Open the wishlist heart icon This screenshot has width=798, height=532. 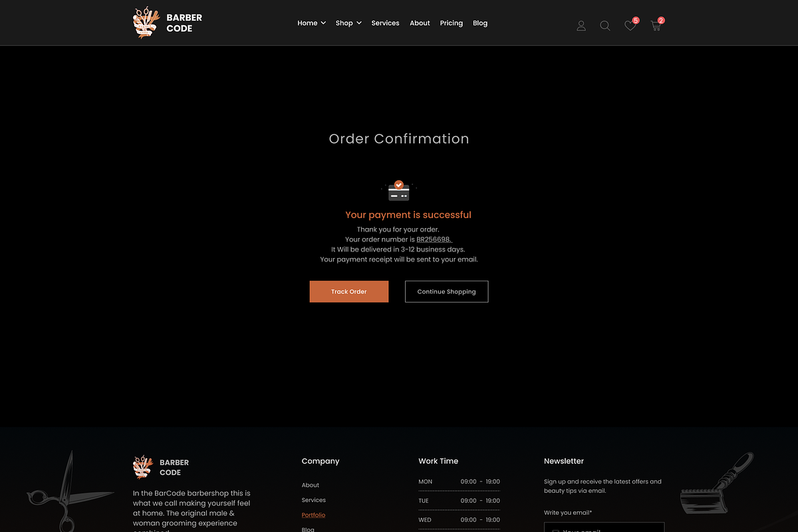tap(630, 26)
